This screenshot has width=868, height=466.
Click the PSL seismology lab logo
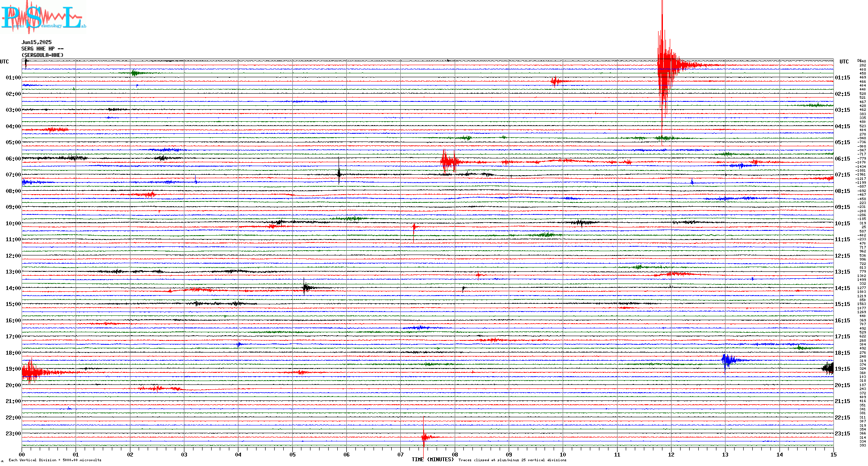pyautogui.click(x=43, y=17)
